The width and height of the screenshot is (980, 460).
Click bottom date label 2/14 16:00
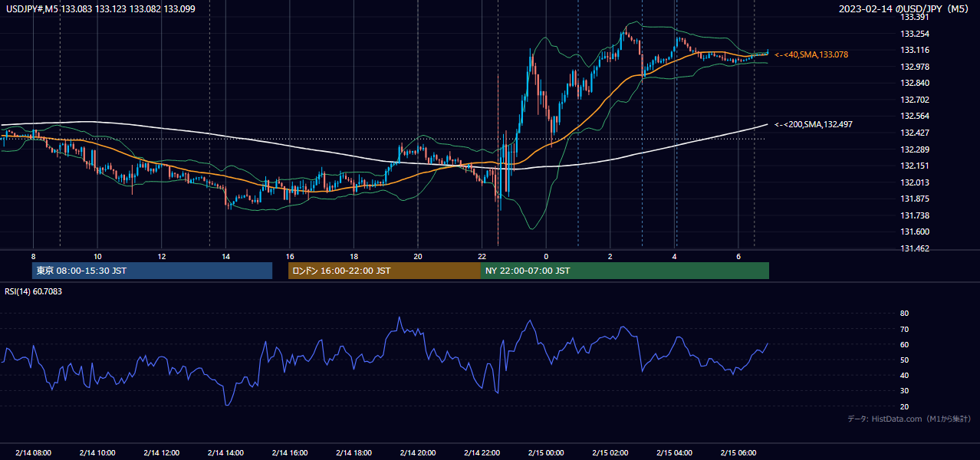click(x=290, y=453)
